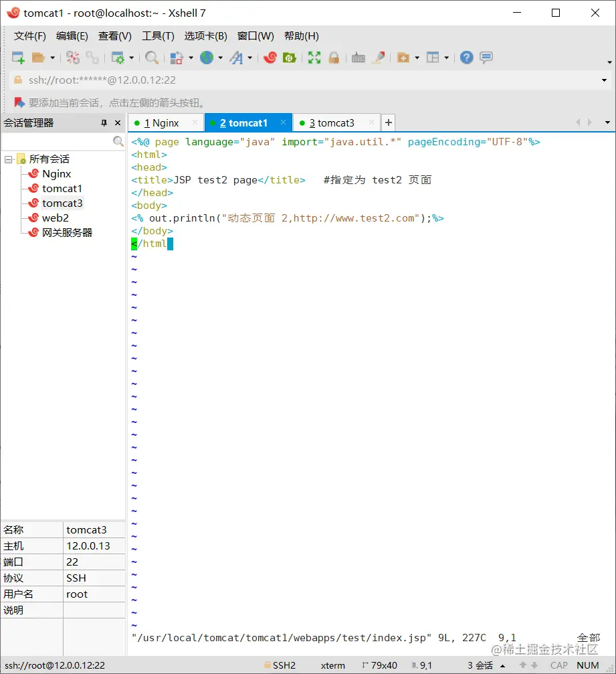Select the tomcat3 session in tree

(62, 203)
